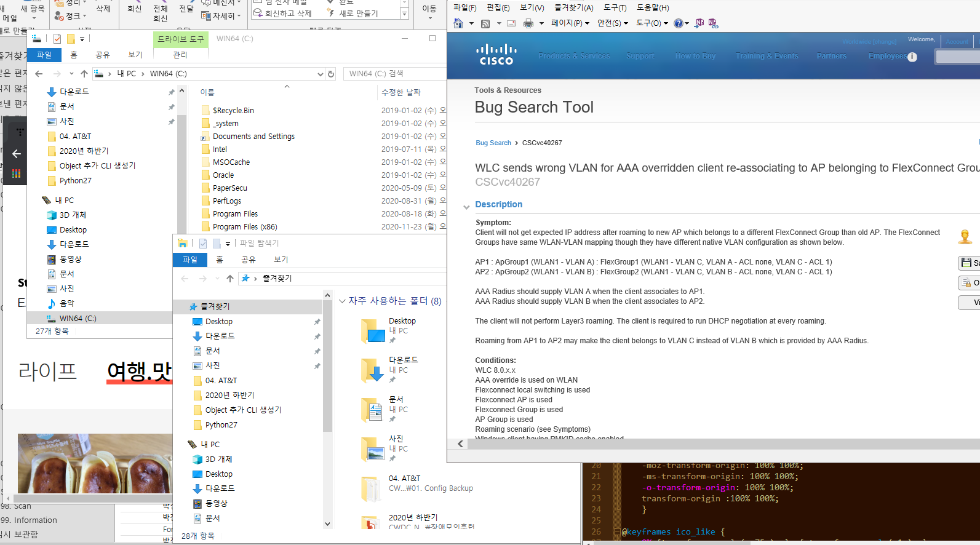Collapse the Description section on Cisco page
This screenshot has height=545, width=980.
click(x=466, y=207)
